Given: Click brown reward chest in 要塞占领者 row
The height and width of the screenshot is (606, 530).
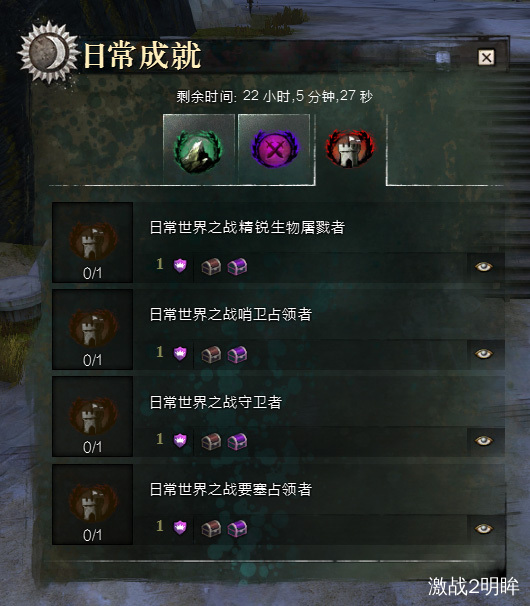Looking at the screenshot, I should pyautogui.click(x=211, y=528).
